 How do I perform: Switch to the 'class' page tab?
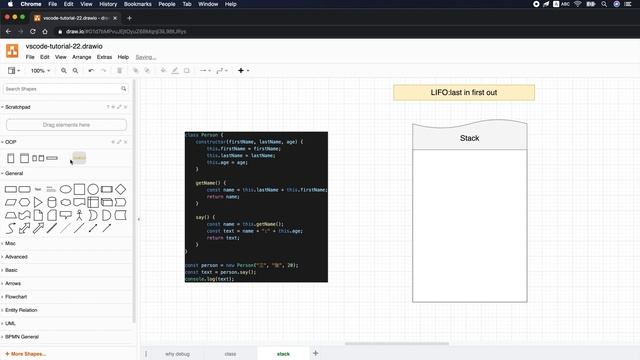(230, 354)
